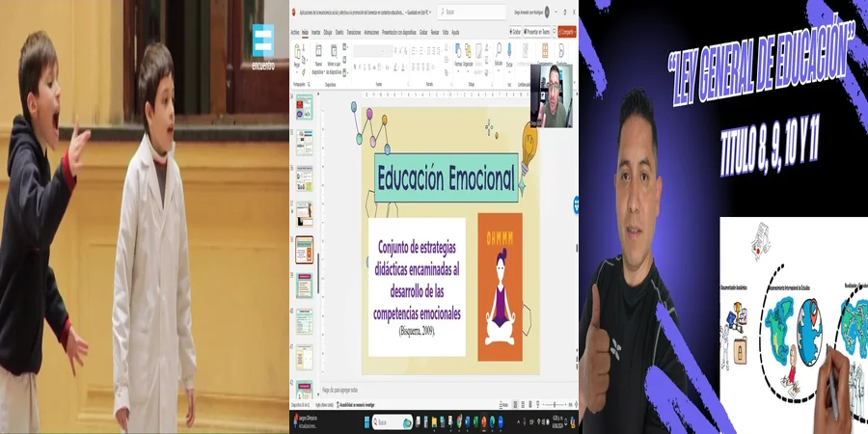The width and height of the screenshot is (868, 434).
Task: Click the Pegar (paste) clipboard icon
Action: tap(297, 51)
